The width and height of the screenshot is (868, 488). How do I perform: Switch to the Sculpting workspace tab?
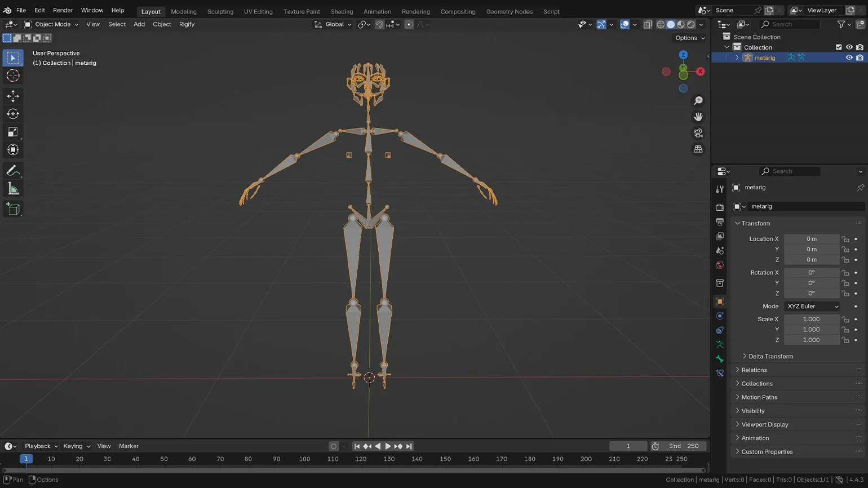pos(220,11)
